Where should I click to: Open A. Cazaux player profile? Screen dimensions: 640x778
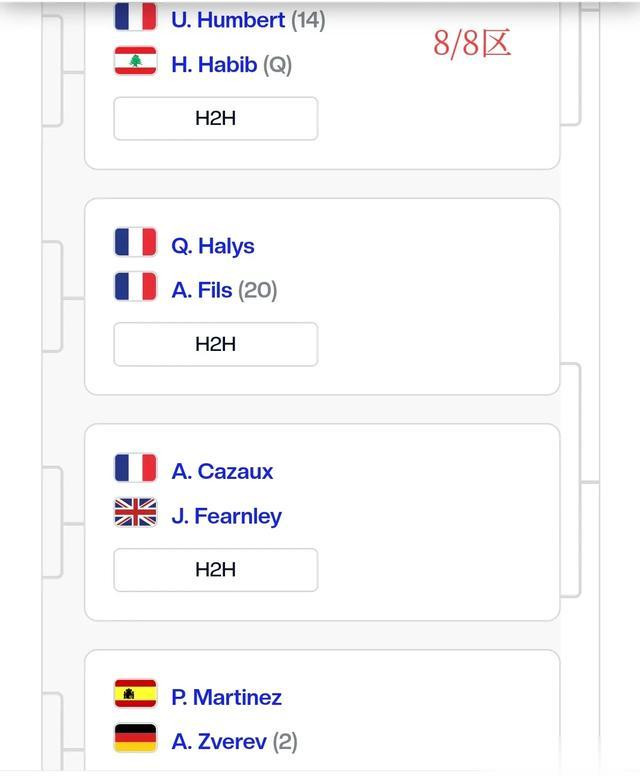click(222, 472)
